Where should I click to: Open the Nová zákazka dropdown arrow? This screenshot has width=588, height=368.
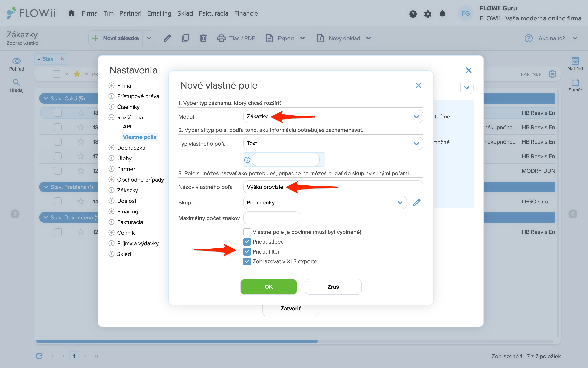click(149, 38)
